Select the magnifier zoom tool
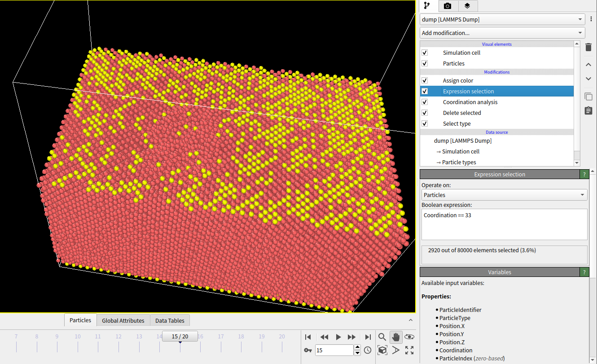Screen dimensions: 597x364 (382, 337)
